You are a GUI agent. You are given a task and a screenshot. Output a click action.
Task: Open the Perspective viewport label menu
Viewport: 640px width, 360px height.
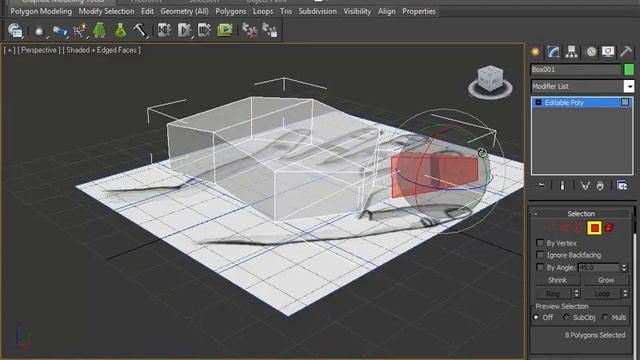[39, 50]
